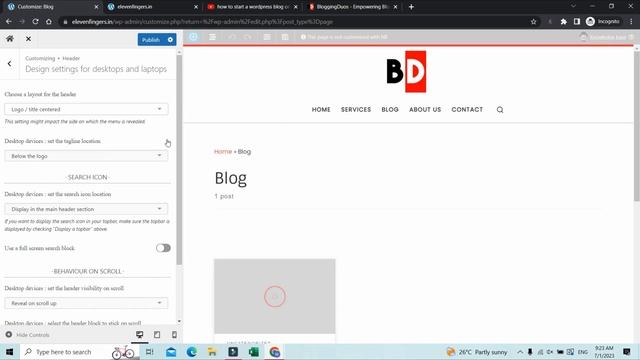This screenshot has height=360, width=640.
Task: Close the WordPress Customizer
Action: 28,39
